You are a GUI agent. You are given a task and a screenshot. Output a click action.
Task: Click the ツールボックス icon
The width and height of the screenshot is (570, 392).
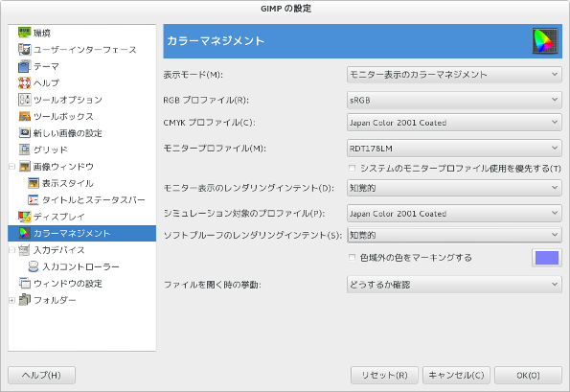click(x=24, y=116)
